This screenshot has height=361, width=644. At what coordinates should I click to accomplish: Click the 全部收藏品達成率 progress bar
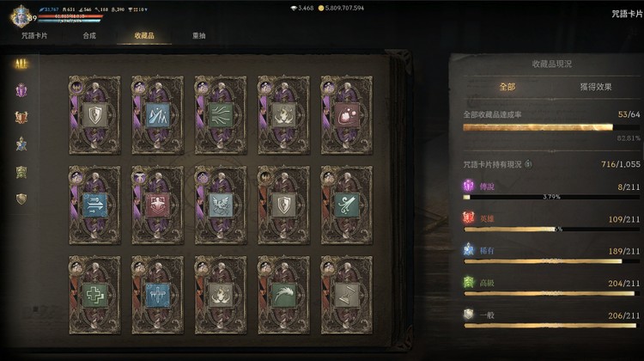coord(551,127)
